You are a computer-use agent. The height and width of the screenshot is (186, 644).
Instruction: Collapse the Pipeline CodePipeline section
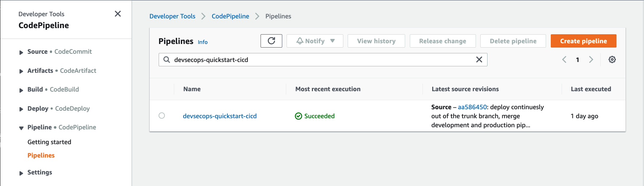pyautogui.click(x=21, y=128)
